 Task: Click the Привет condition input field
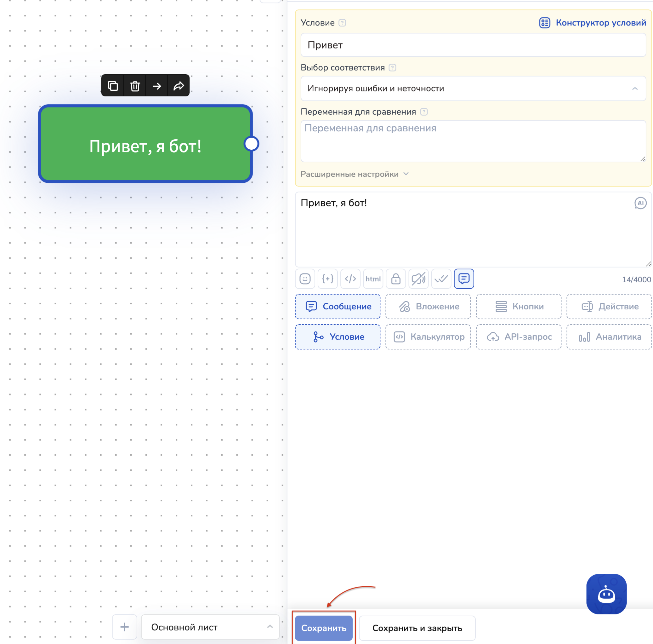pyautogui.click(x=473, y=45)
